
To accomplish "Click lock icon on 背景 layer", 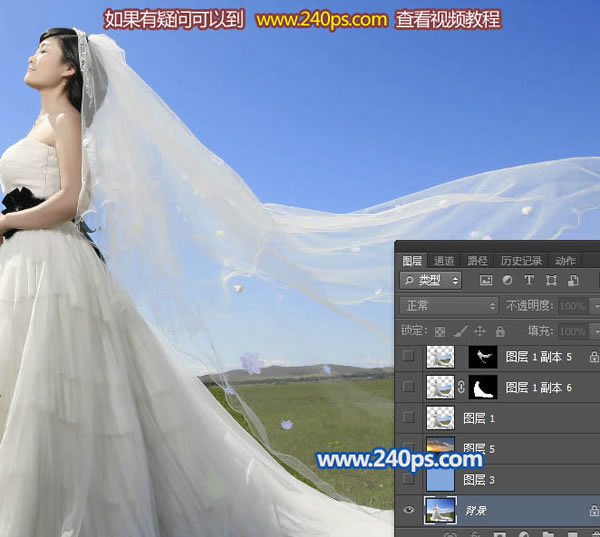I will click(594, 510).
